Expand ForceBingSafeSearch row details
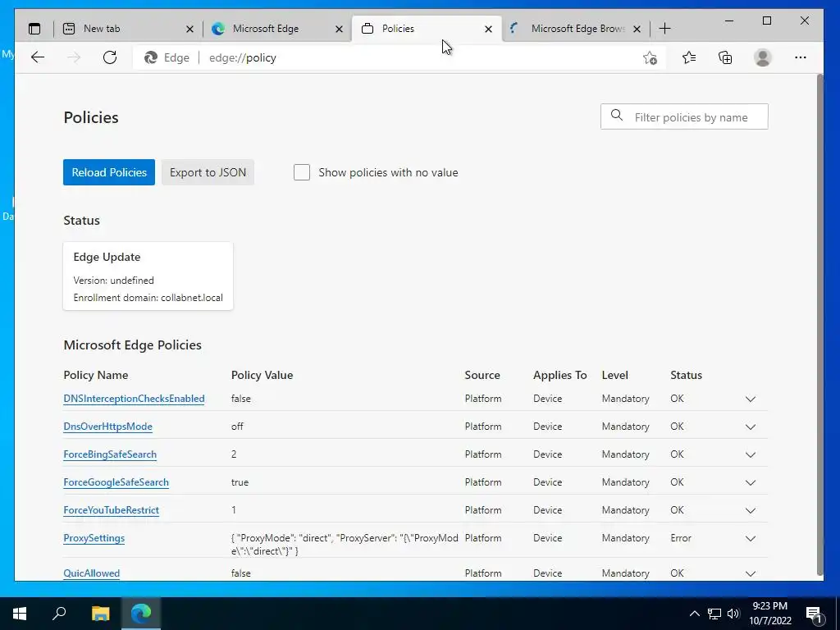Viewport: 840px width, 630px height. coord(751,454)
